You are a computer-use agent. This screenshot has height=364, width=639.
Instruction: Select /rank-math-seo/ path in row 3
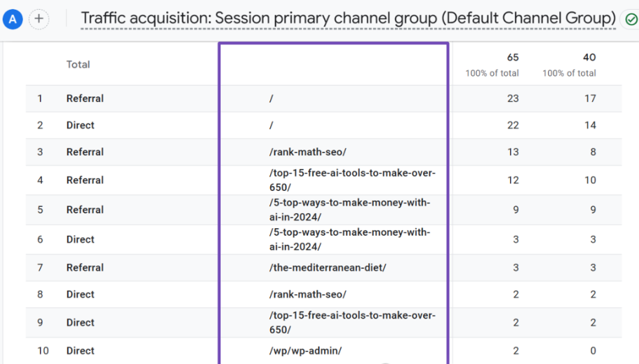click(x=307, y=152)
